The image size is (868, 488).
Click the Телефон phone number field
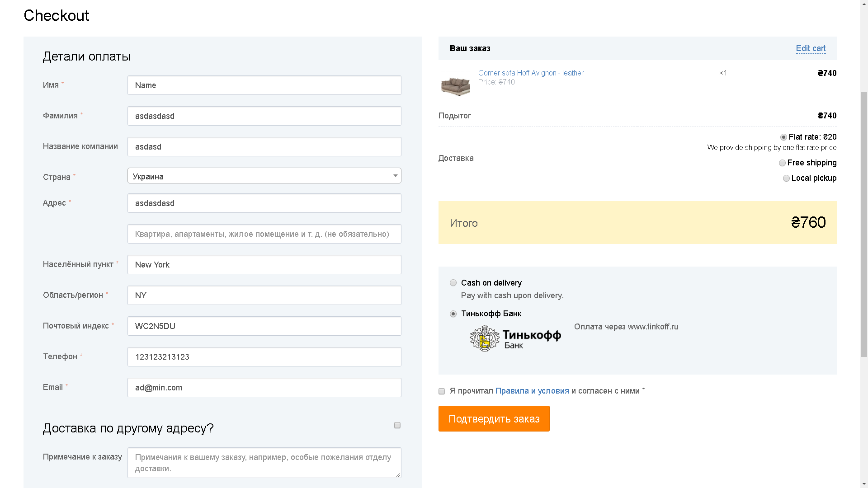pyautogui.click(x=264, y=357)
